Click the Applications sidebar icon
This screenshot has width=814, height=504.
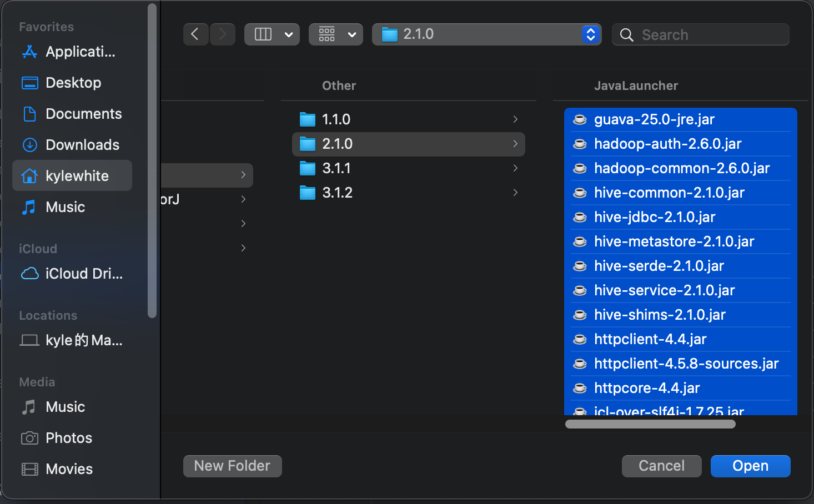(x=29, y=52)
